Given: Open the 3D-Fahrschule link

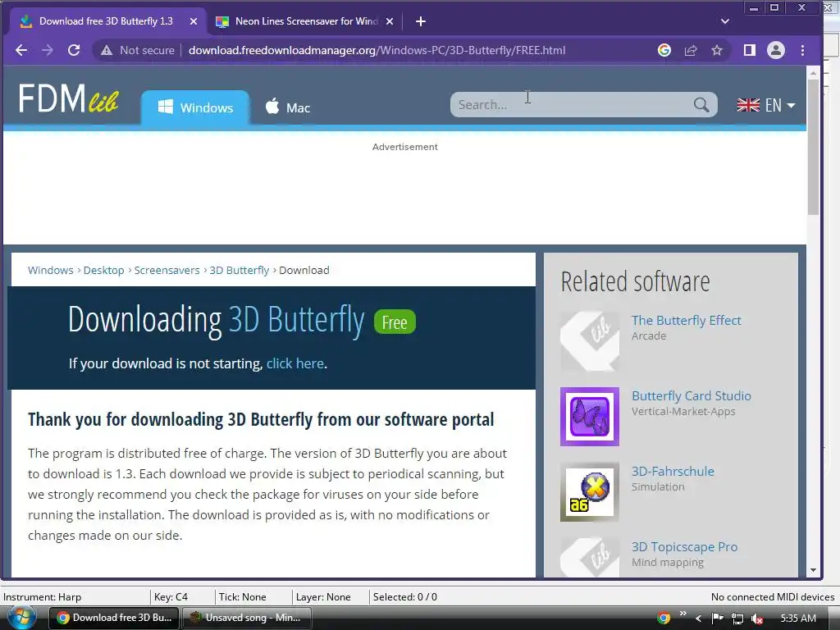Looking at the screenshot, I should click(673, 472).
